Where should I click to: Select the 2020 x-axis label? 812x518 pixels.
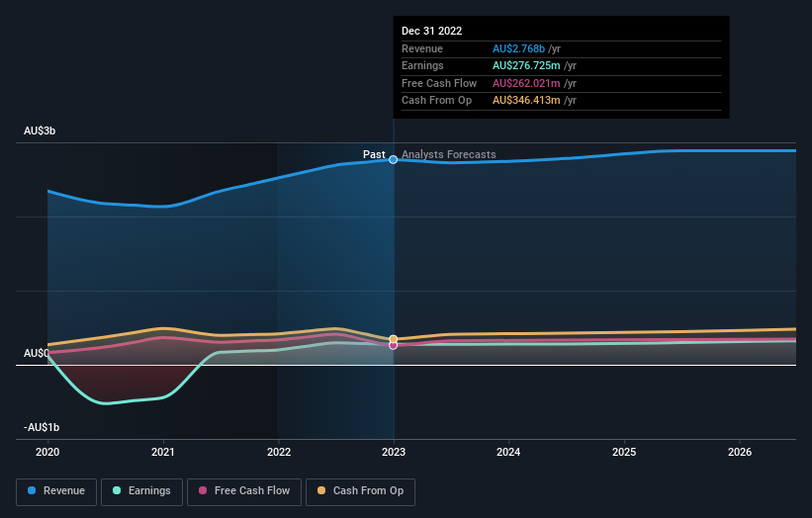point(47,452)
